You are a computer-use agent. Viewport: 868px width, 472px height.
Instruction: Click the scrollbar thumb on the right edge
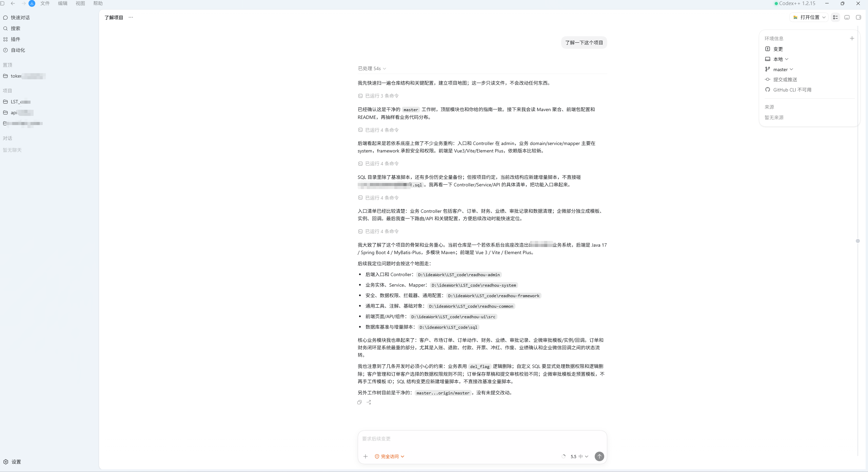pyautogui.click(x=858, y=241)
